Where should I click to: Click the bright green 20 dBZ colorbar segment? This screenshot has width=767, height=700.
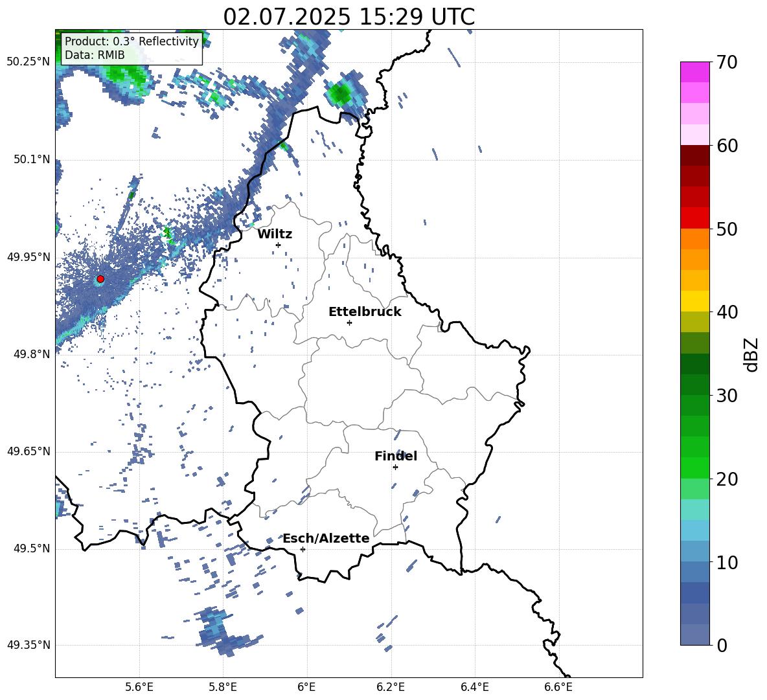point(694,468)
